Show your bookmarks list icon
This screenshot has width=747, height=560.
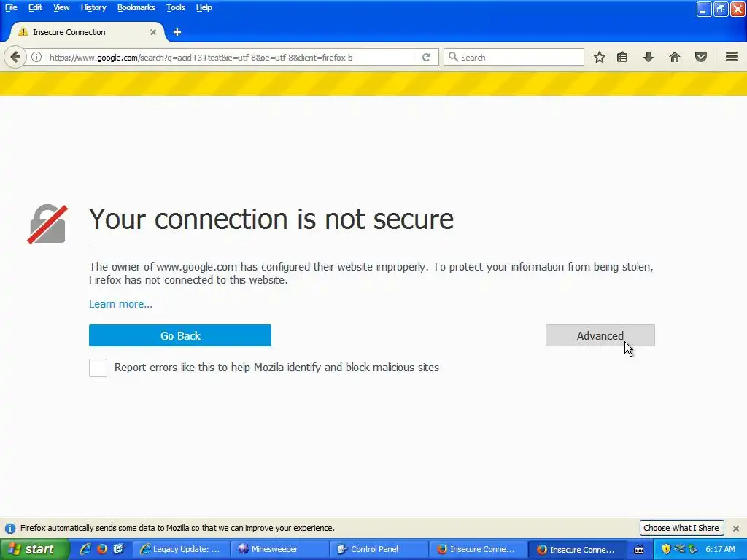tap(622, 57)
